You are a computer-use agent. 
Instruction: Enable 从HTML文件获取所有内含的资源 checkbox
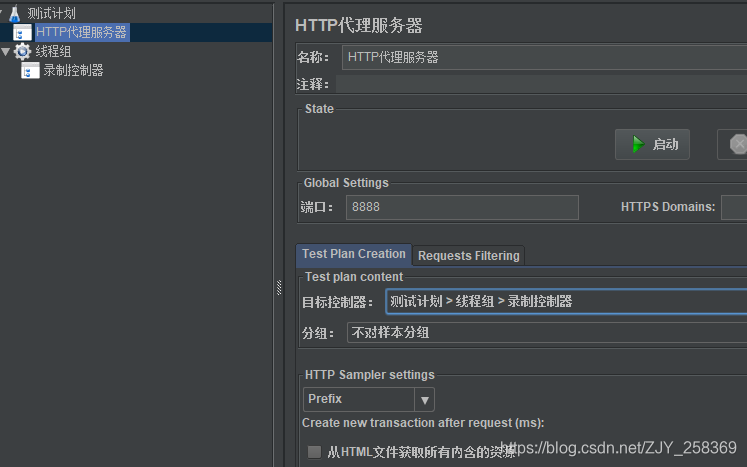click(314, 452)
